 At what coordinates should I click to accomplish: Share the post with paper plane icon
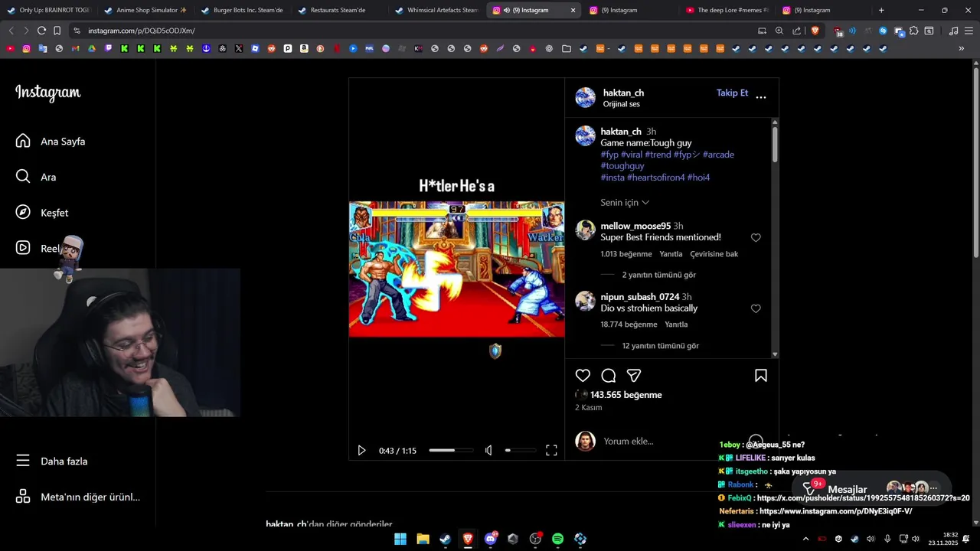[634, 376]
